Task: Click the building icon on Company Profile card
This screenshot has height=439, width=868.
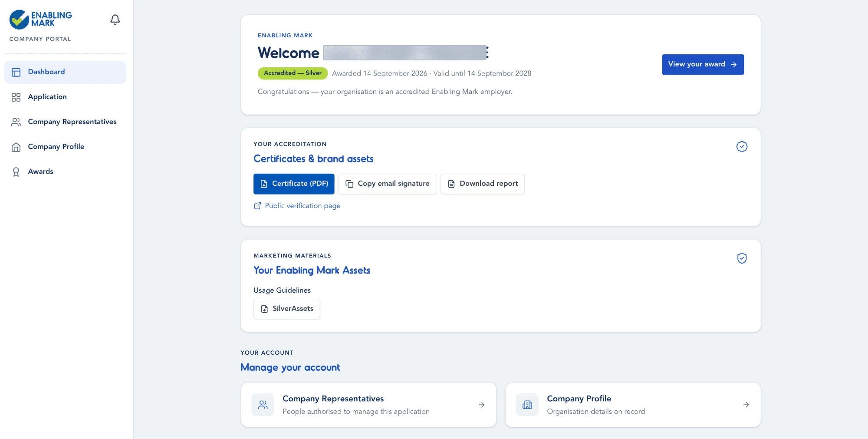Action: tap(527, 405)
